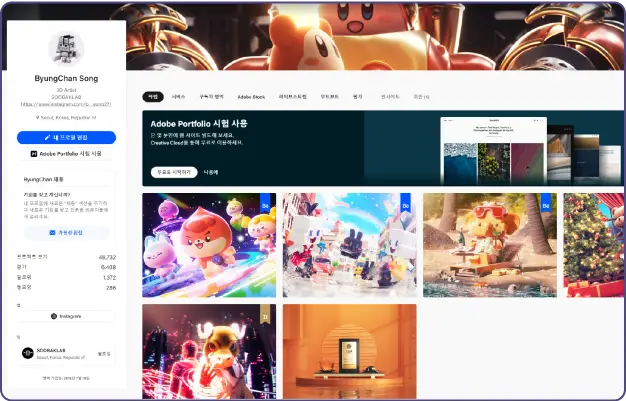
Task: Open the Moodboards tab
Action: (x=330, y=97)
